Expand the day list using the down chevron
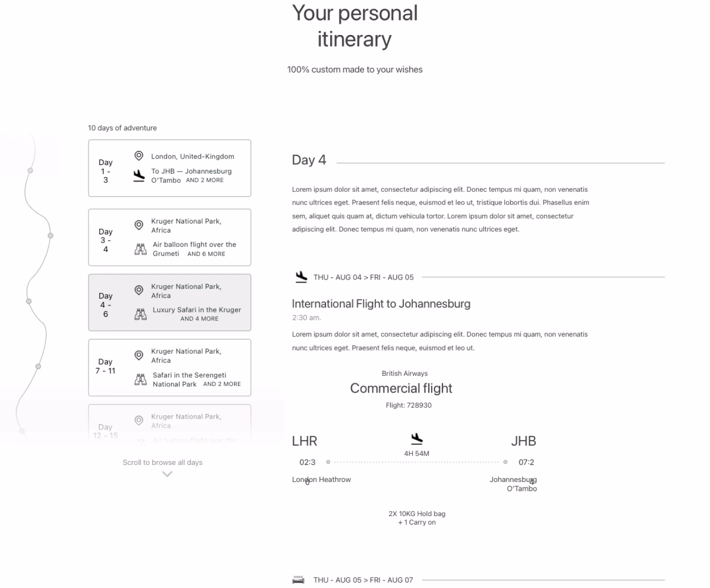710x588 pixels. tap(167, 474)
